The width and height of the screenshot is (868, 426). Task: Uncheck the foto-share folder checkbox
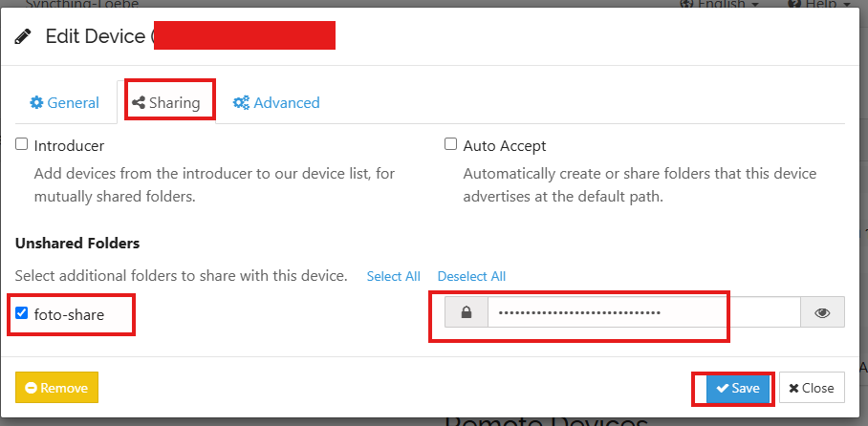[x=22, y=313]
